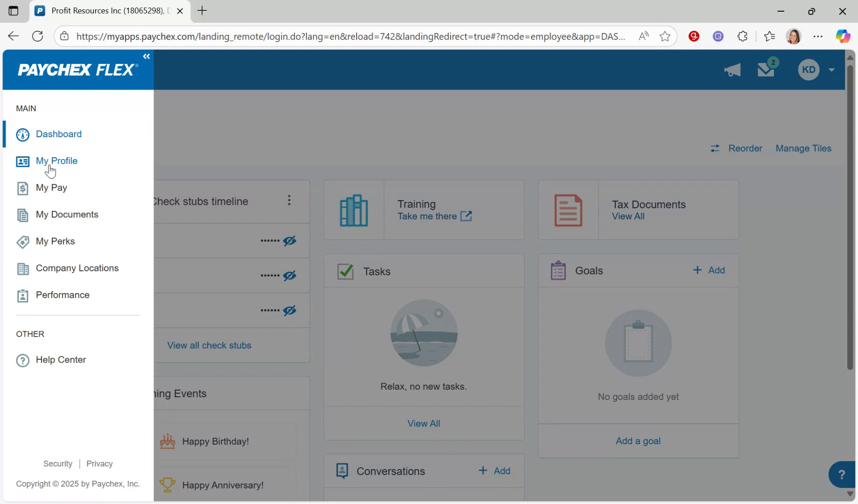Open the Help Center question mark icon
The width and height of the screenshot is (858, 504).
click(22, 360)
